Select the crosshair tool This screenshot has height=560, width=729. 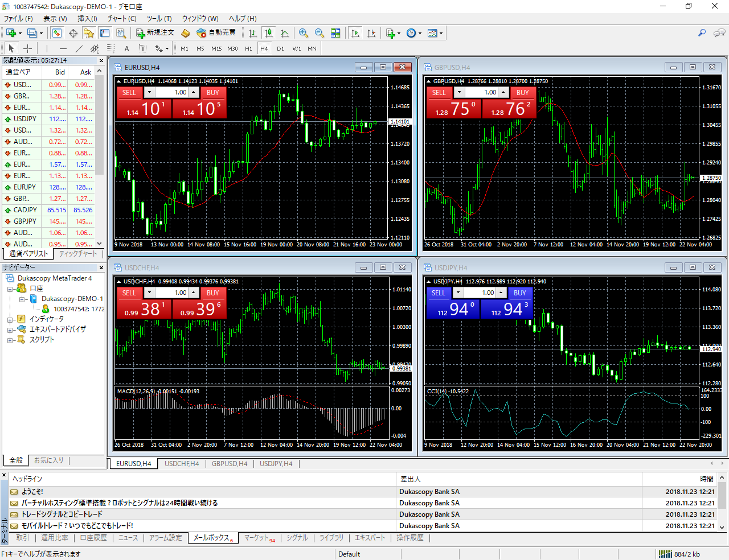pyautogui.click(x=27, y=48)
